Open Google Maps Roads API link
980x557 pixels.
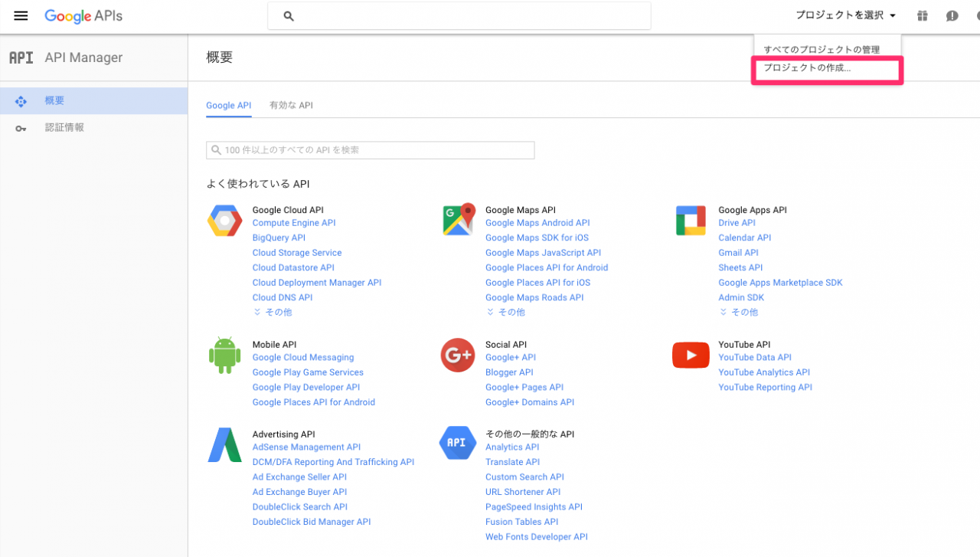click(534, 297)
